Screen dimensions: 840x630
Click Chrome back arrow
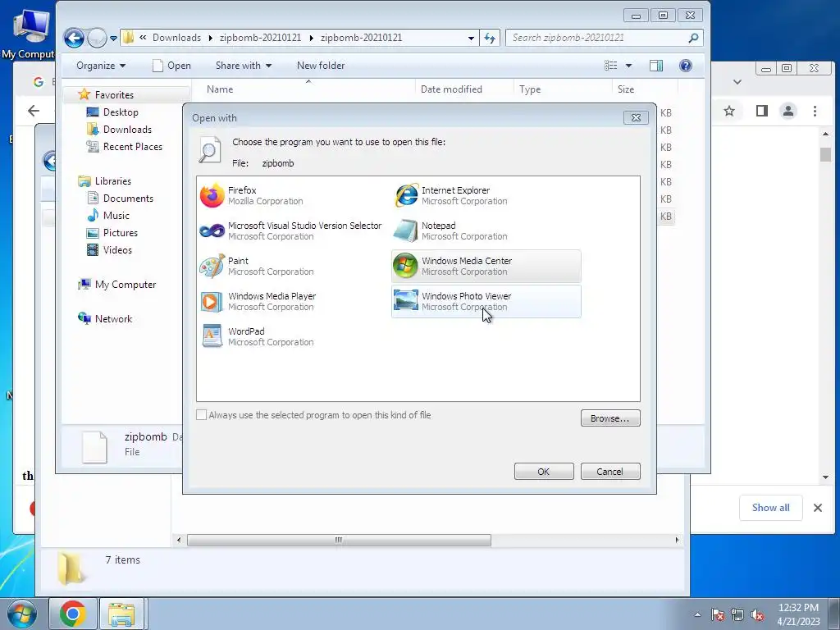click(x=34, y=111)
